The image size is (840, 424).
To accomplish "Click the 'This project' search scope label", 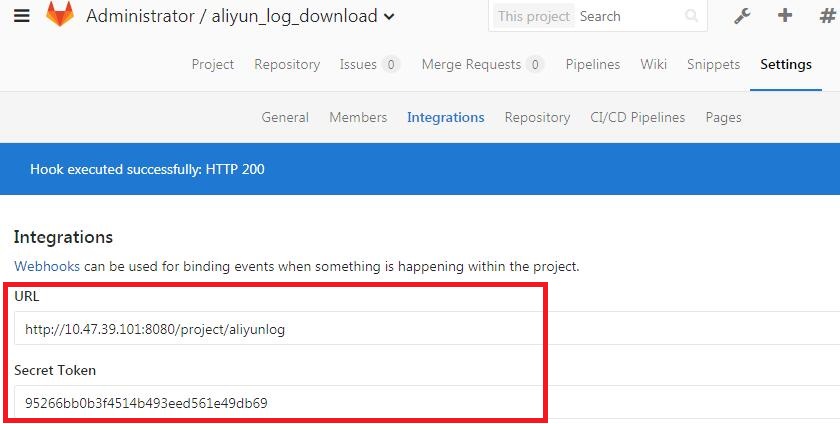I will [x=534, y=17].
